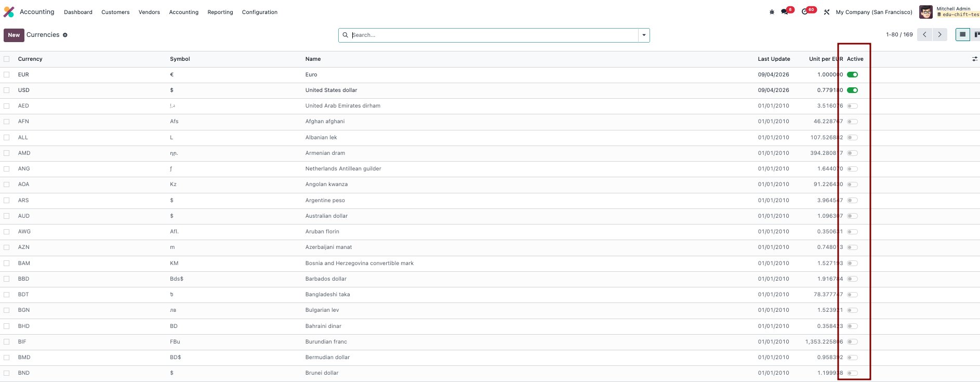Enable the AED Active toggle
980x382 pixels.
pos(852,106)
